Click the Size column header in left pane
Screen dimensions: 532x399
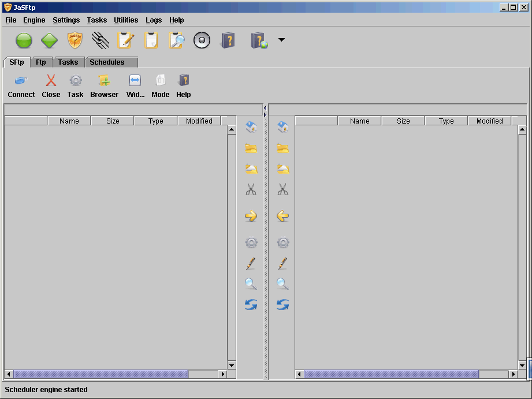(113, 121)
